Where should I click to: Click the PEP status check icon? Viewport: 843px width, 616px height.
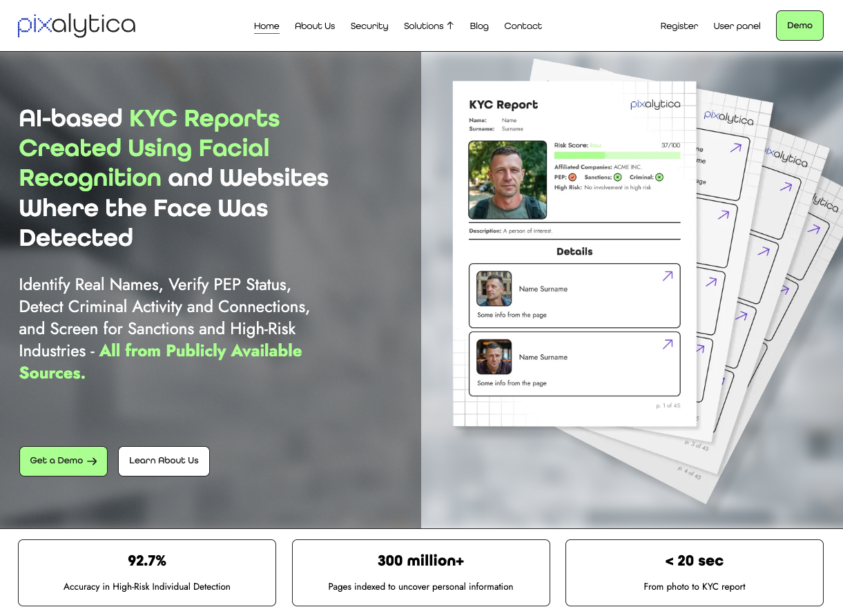click(x=572, y=177)
